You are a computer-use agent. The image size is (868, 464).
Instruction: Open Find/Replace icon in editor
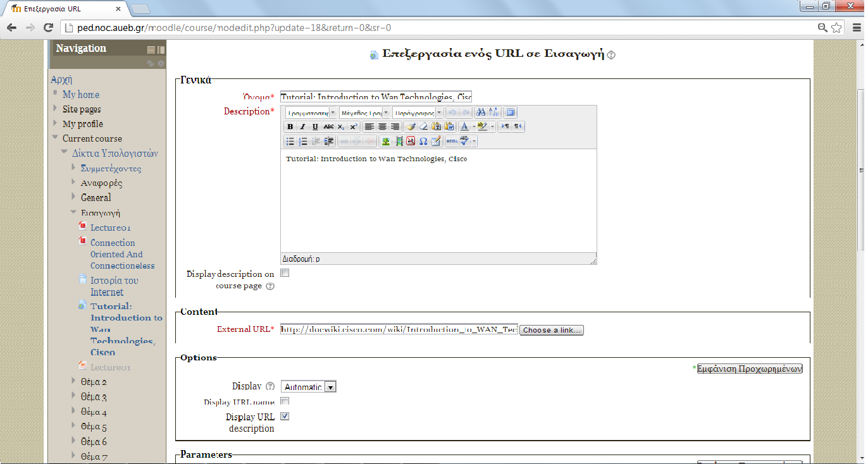tap(493, 113)
